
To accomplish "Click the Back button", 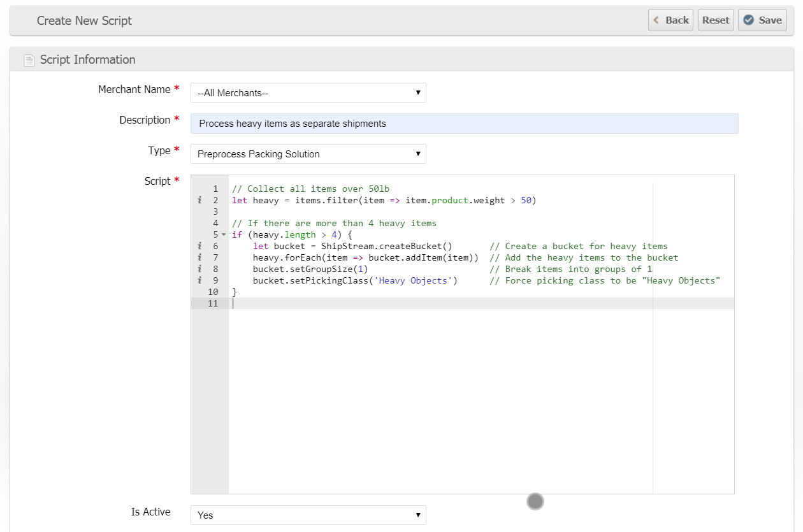I will pyautogui.click(x=670, y=20).
